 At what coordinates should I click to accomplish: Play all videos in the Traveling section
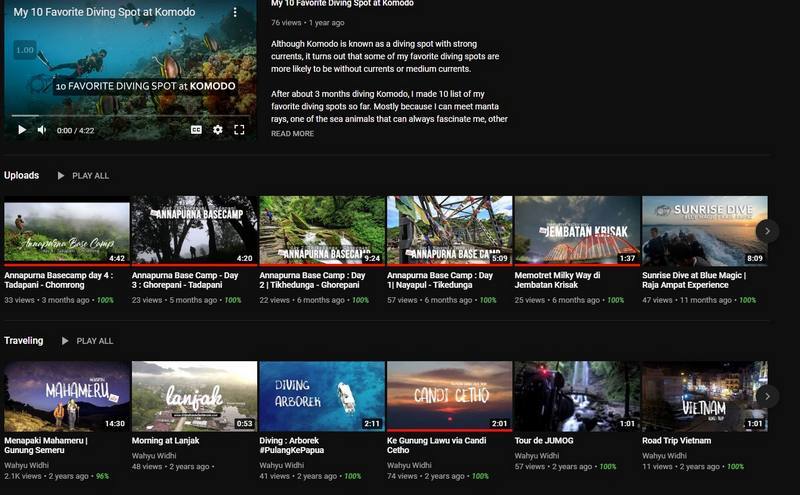pyautogui.click(x=95, y=341)
